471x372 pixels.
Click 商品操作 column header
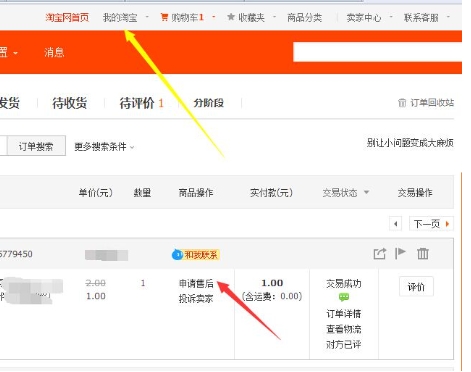pyautogui.click(x=196, y=193)
